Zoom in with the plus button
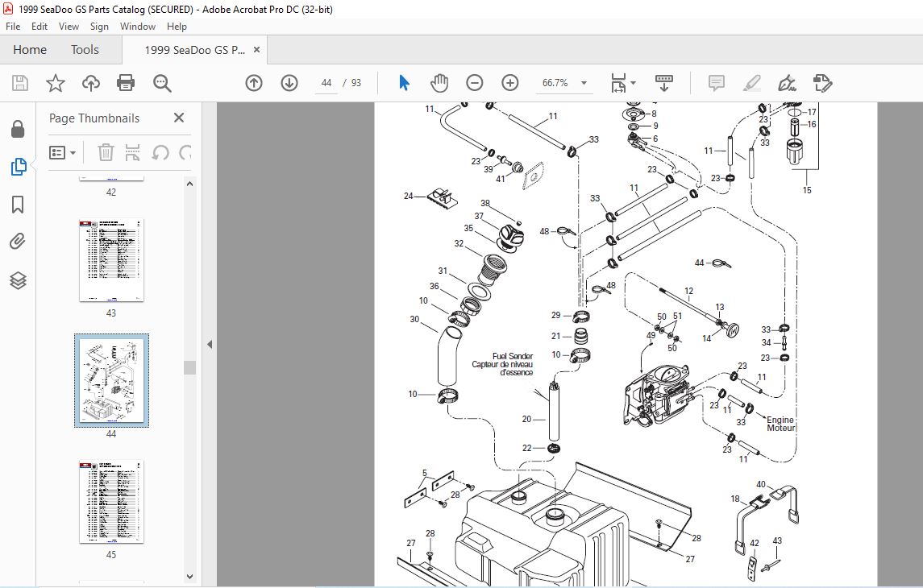Viewport: 923px width, 588px height. 509,83
